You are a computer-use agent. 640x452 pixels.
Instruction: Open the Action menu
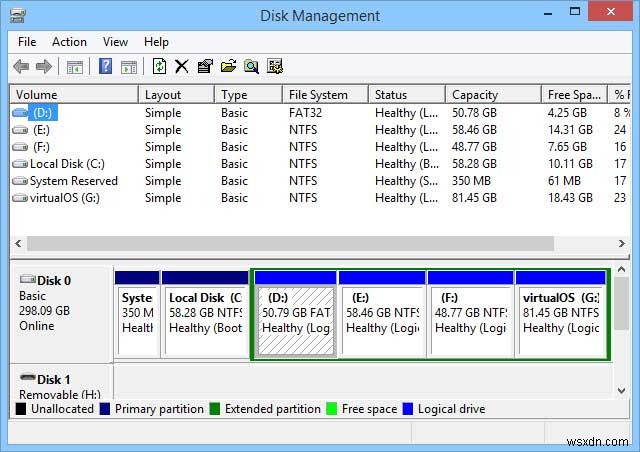[69, 42]
